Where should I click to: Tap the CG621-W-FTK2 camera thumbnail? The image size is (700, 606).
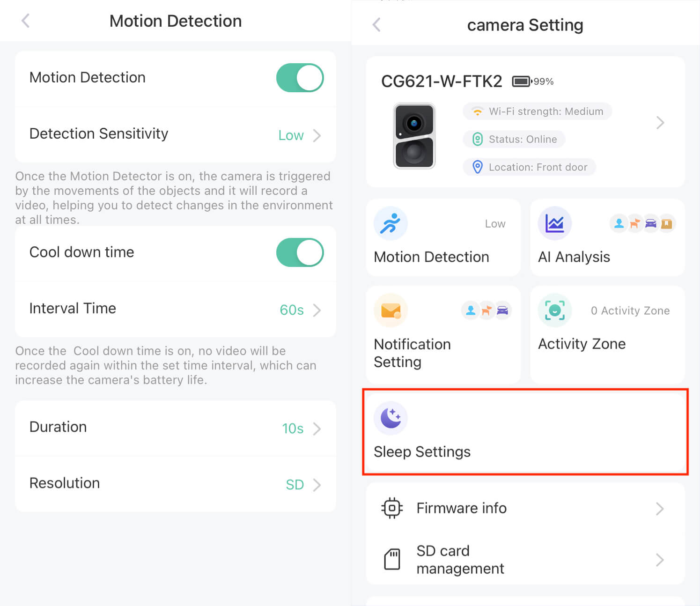414,136
